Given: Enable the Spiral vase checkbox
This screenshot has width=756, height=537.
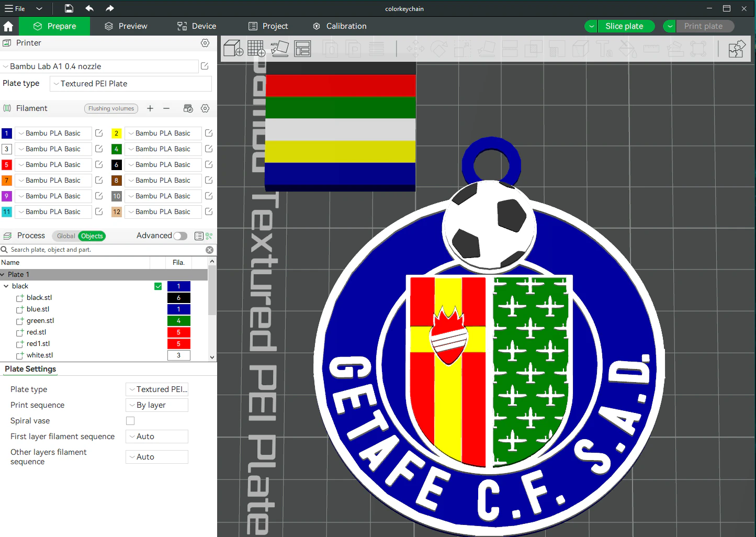Looking at the screenshot, I should [130, 421].
